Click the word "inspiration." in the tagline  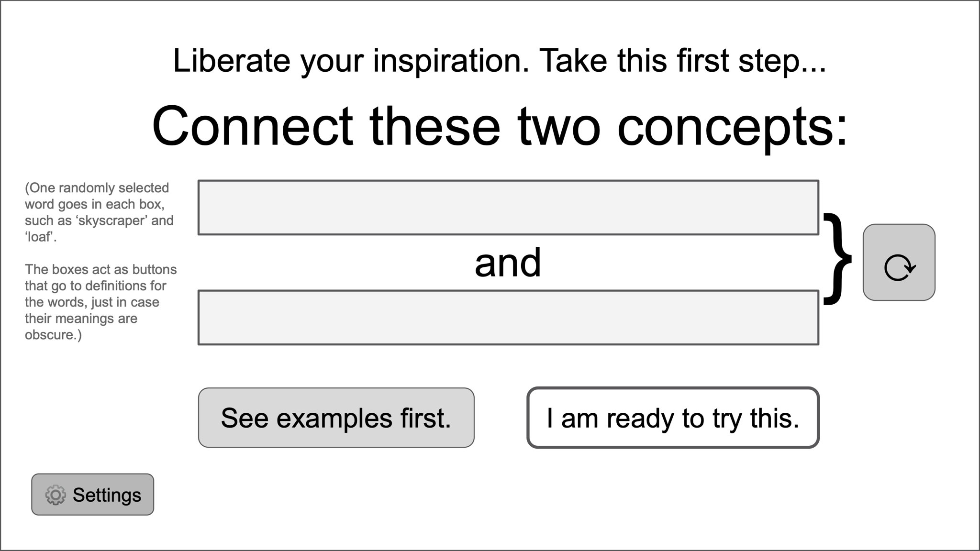(x=451, y=61)
